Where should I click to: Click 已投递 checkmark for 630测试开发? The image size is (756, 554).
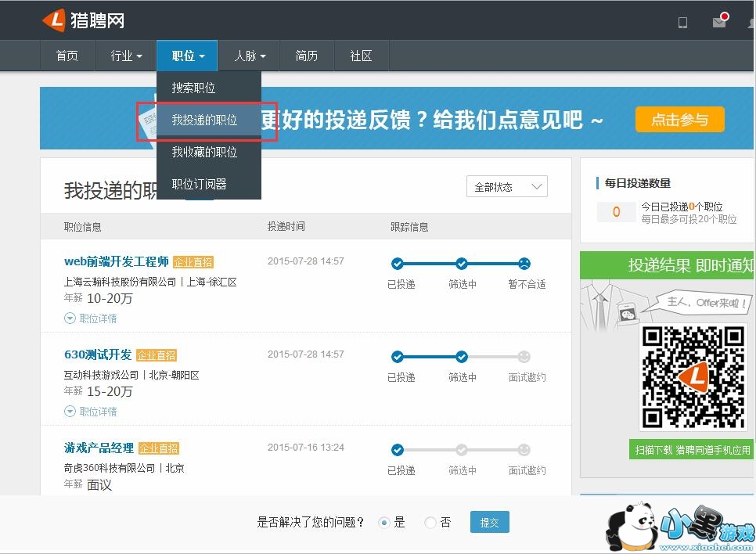click(398, 356)
